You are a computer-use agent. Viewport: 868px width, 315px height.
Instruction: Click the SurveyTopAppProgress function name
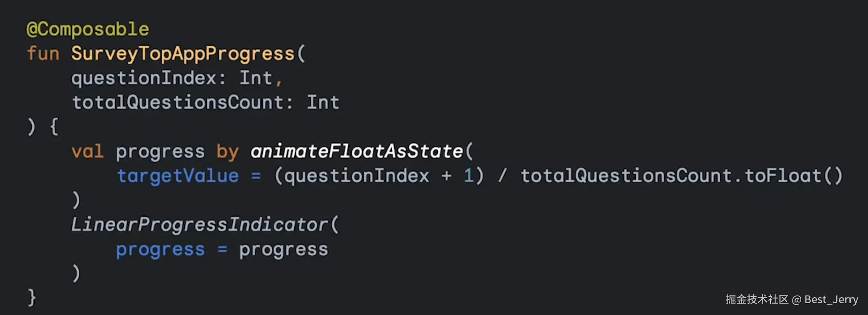pos(182,54)
